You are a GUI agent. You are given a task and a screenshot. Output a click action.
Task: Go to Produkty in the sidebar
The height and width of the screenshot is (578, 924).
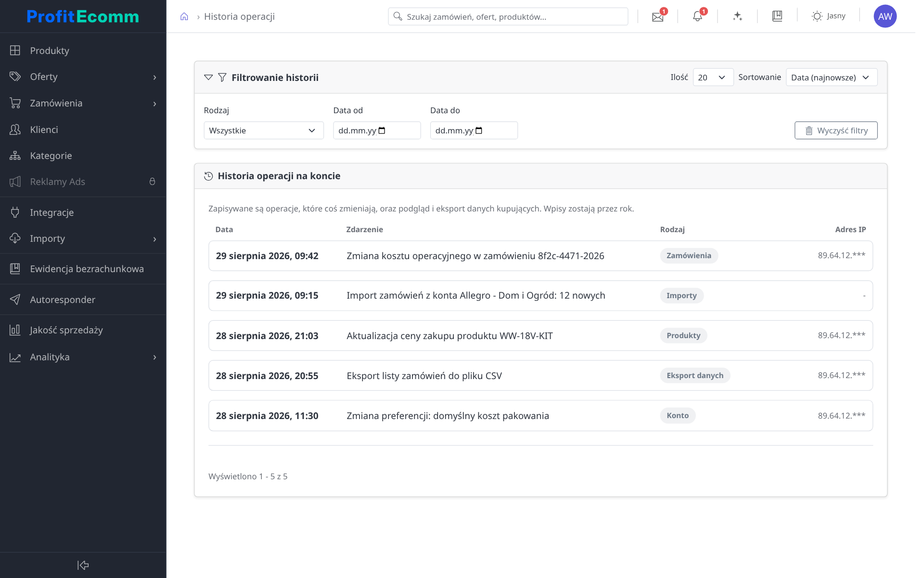click(x=83, y=51)
